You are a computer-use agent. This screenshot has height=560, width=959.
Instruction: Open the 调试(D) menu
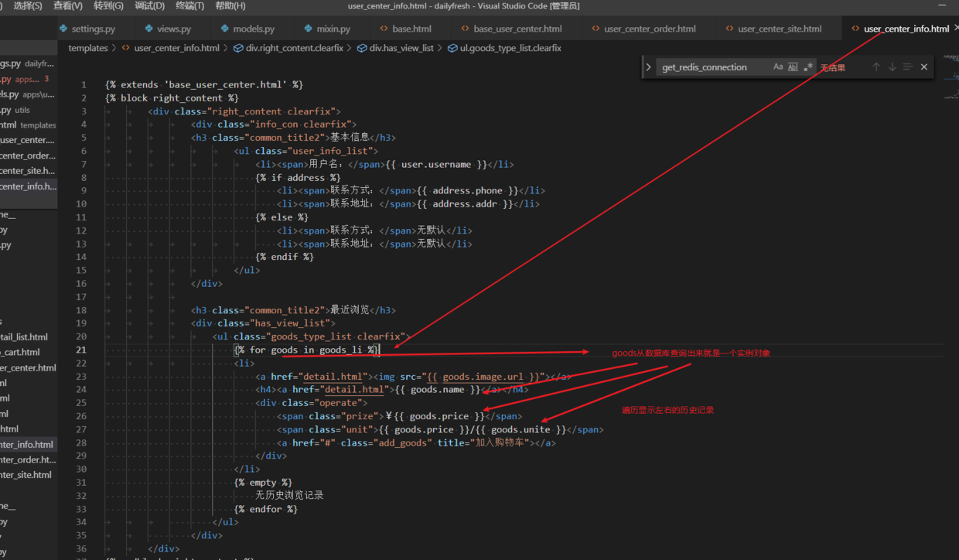pyautogui.click(x=149, y=6)
